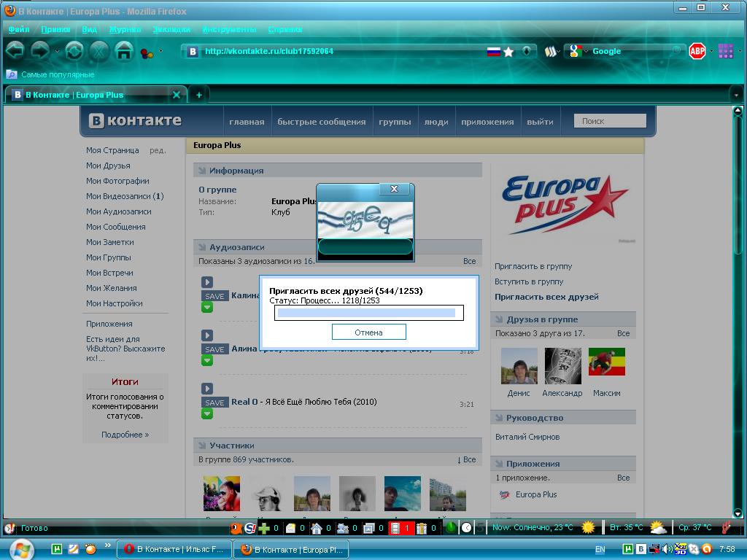Click friend thumbnail Александр
Viewport: 747px width, 560px height.
click(x=562, y=366)
